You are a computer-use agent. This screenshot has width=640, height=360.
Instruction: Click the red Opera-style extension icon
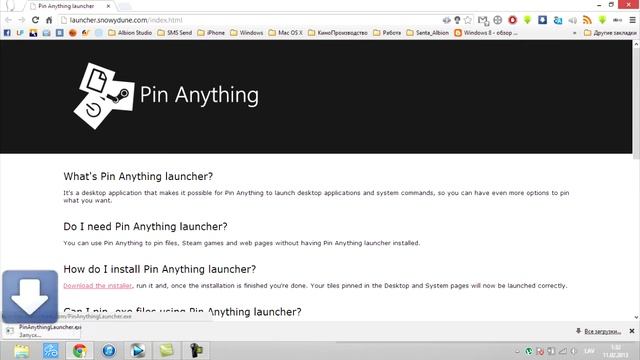tap(513, 20)
